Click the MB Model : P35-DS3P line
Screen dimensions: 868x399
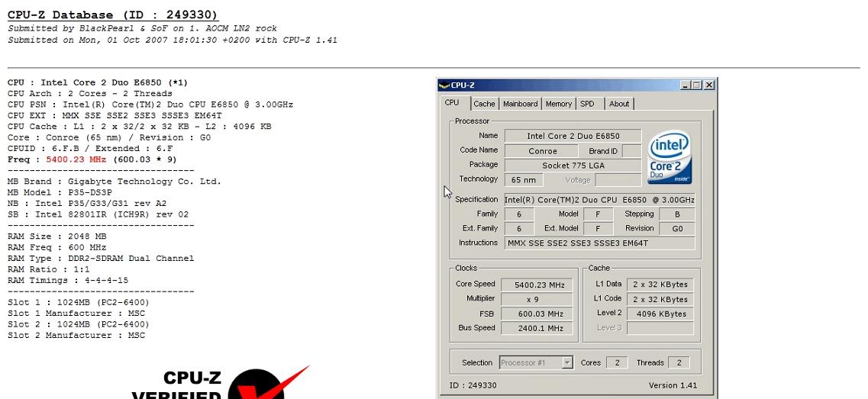coord(60,192)
